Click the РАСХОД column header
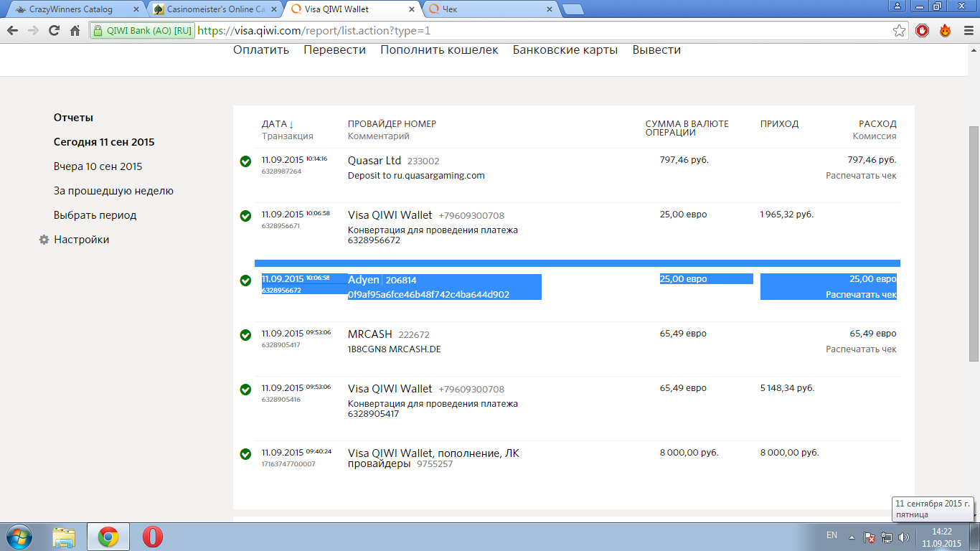This screenshot has height=551, width=980. click(877, 123)
